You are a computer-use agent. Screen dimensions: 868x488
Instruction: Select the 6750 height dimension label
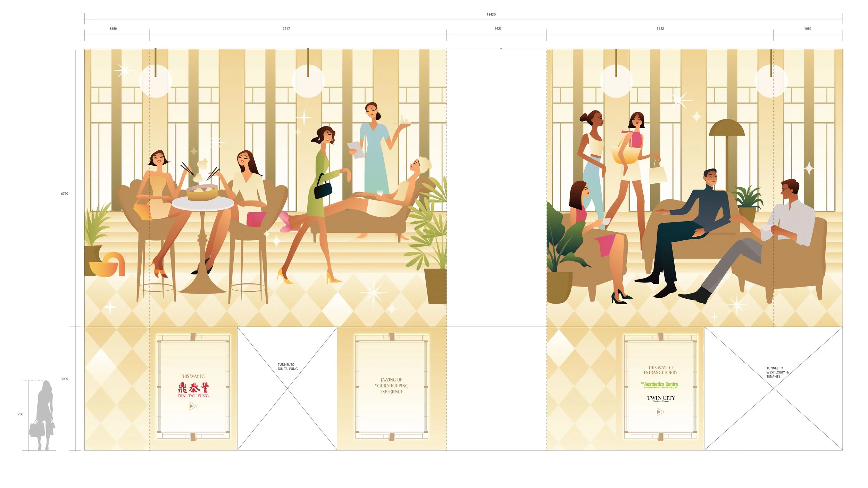click(65, 194)
